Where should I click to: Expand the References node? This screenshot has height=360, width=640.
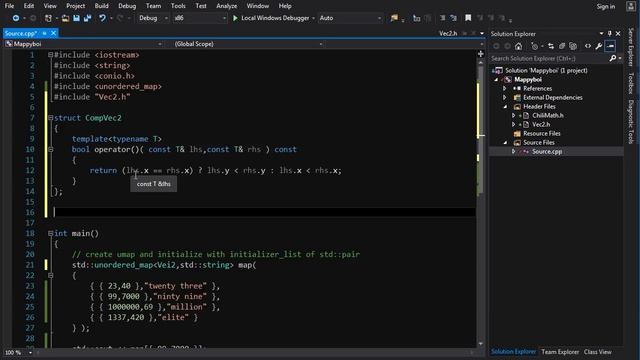click(504, 89)
